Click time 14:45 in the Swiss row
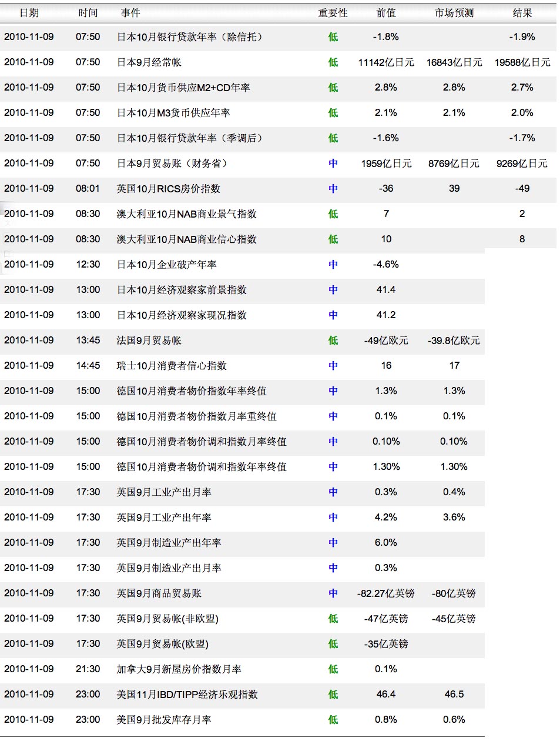The height and width of the screenshot is (741, 560). [x=88, y=366]
